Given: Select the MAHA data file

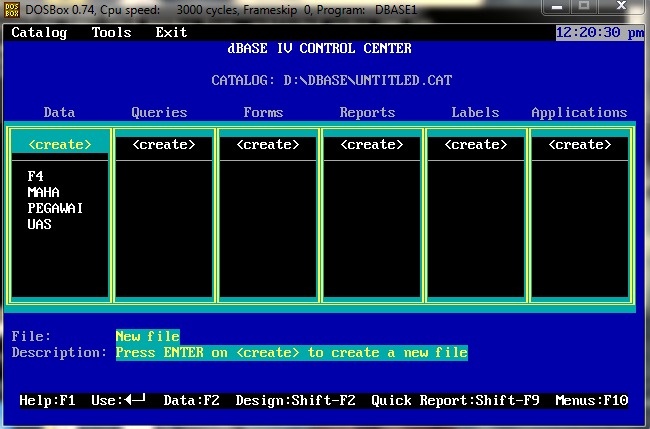Looking at the screenshot, I should [x=43, y=192].
